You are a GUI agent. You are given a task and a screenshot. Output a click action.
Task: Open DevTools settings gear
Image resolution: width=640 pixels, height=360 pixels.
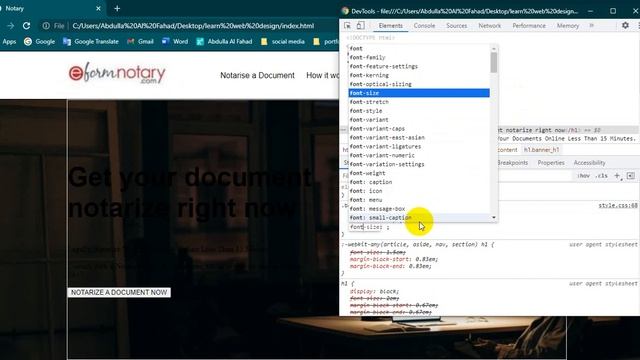[x=625, y=25]
